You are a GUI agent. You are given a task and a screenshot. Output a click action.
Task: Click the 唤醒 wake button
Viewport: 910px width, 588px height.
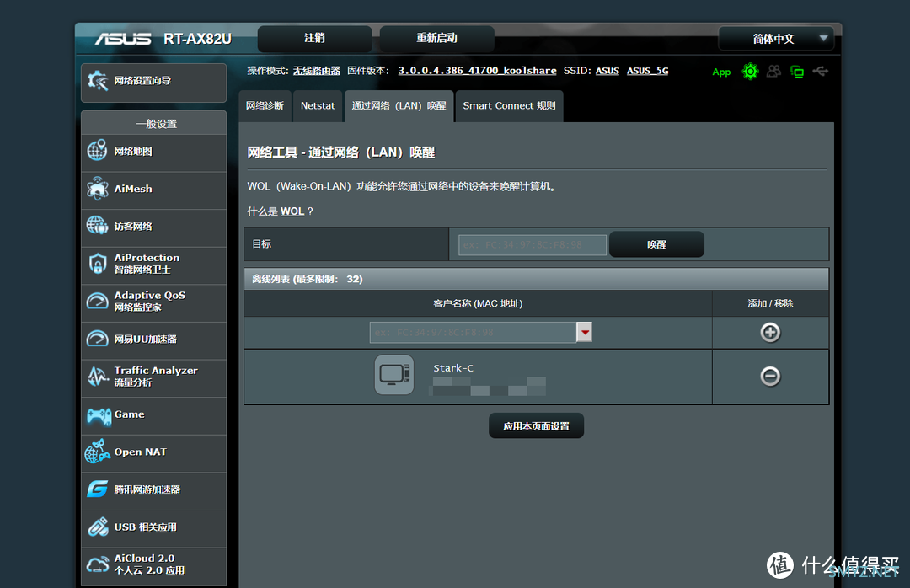coord(656,244)
